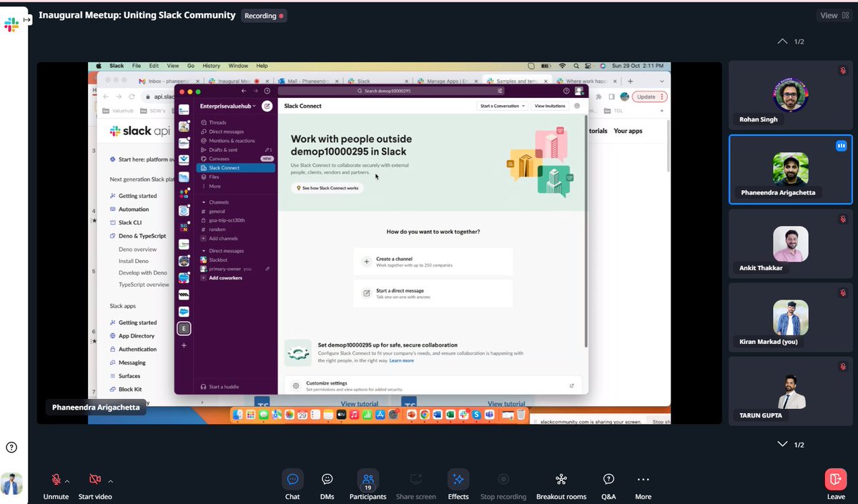Open DMs from the meeting toolbar
This screenshot has height=504, width=858.
[x=327, y=485]
